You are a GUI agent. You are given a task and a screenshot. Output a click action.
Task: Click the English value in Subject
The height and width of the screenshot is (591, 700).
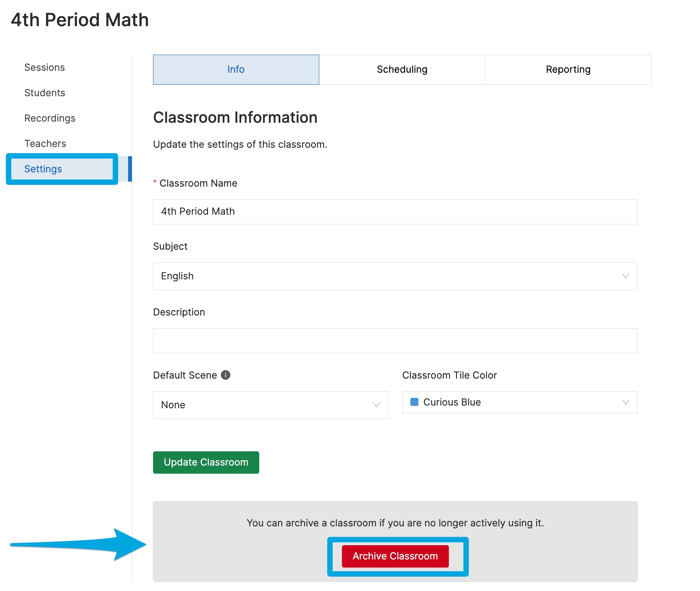click(x=177, y=276)
